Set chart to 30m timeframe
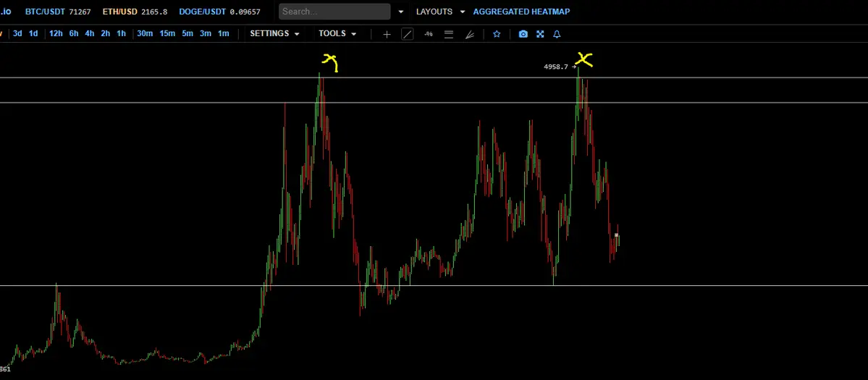This screenshot has height=380, width=868. point(145,34)
